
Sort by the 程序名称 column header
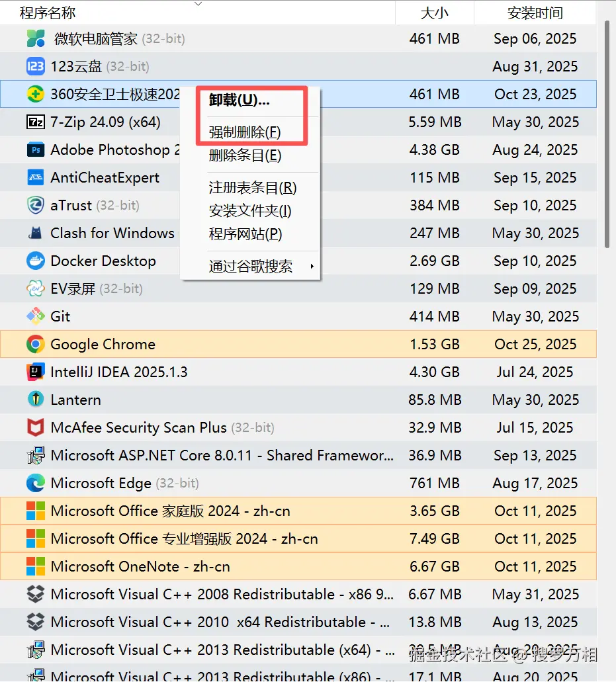197,13
